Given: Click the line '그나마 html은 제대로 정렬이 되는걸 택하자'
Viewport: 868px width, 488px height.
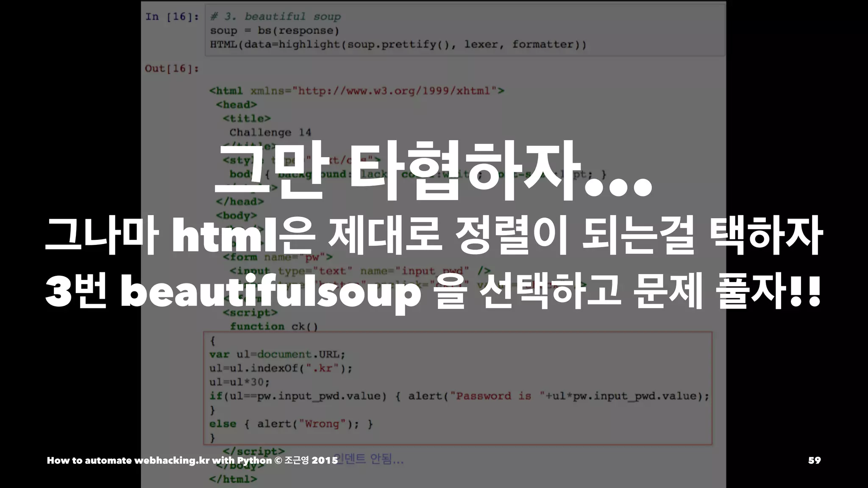Looking at the screenshot, I should point(434,235).
